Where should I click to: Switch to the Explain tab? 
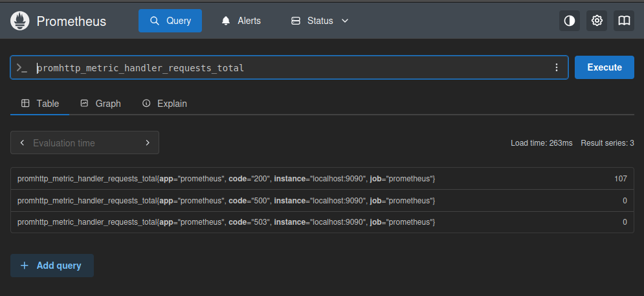(164, 104)
